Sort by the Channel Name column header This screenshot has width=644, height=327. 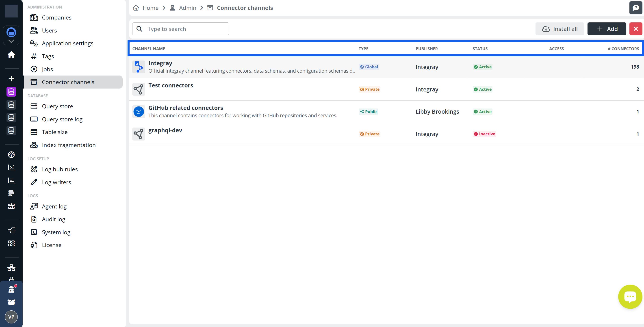coord(148,49)
